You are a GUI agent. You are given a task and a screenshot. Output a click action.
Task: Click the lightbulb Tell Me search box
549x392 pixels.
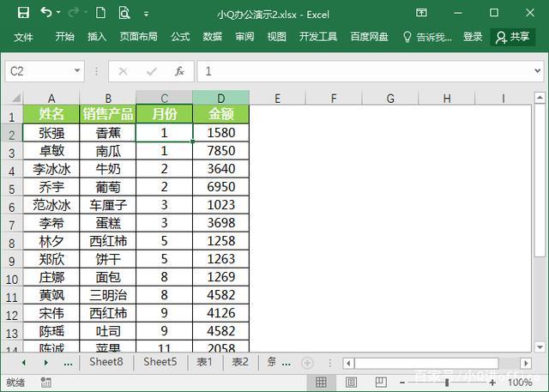click(427, 37)
